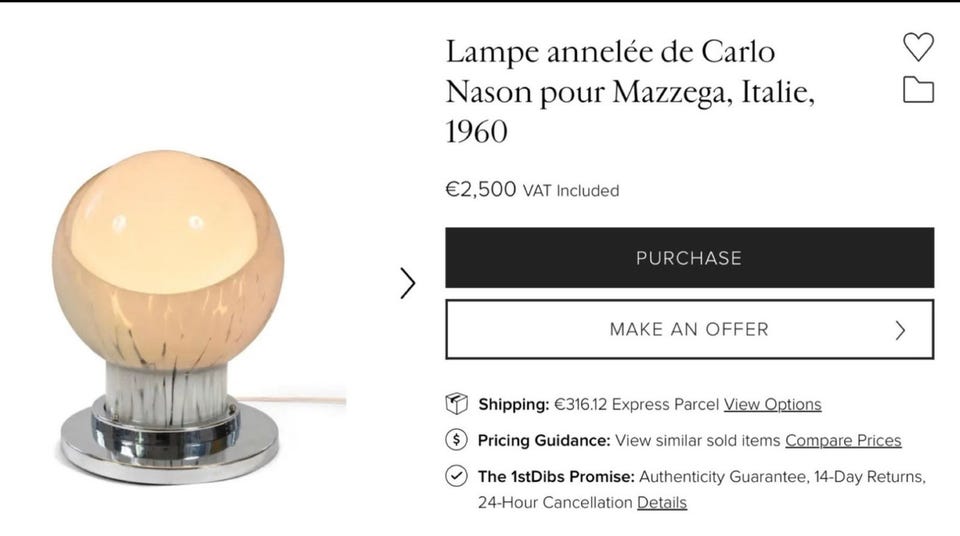Follow the Compare Prices link
The image size is (960, 536).
click(x=842, y=441)
